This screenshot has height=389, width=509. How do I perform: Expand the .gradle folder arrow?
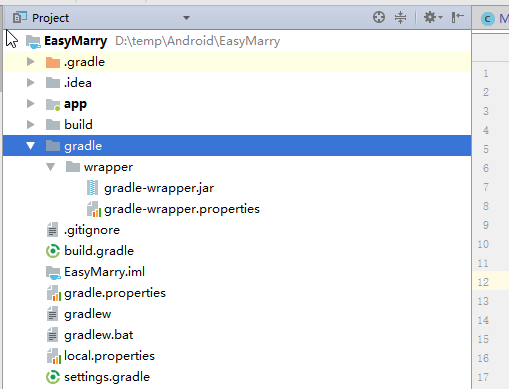click(x=31, y=62)
